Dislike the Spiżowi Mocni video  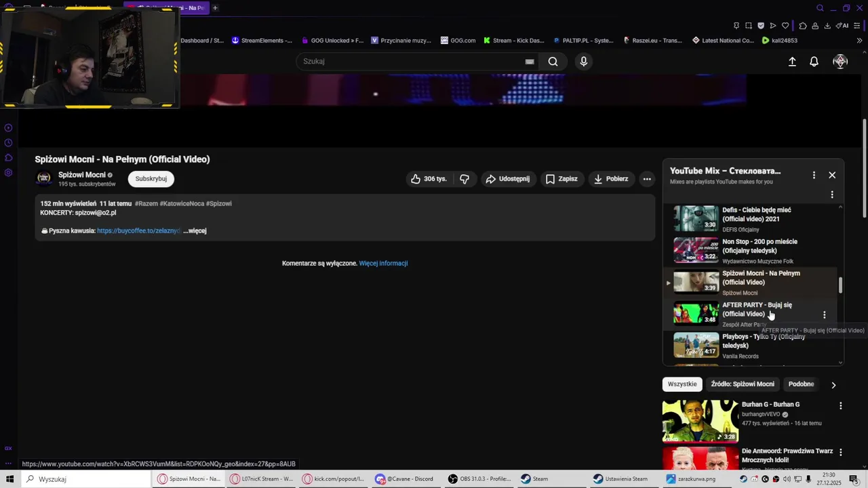(465, 179)
